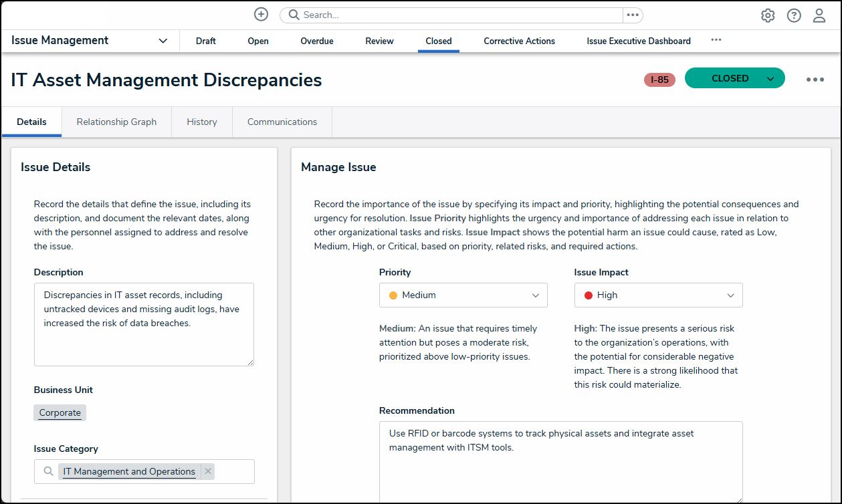Expand the Issue Impact High dropdown

tap(658, 295)
